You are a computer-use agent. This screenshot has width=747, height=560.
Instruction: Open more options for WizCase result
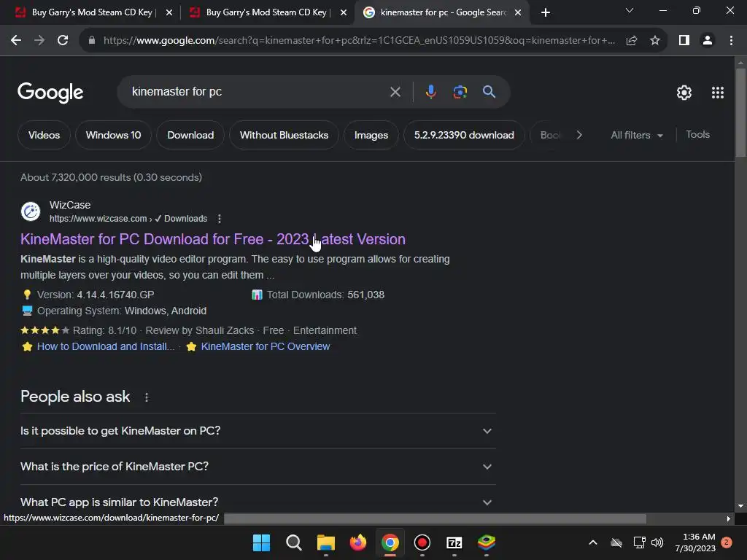pyautogui.click(x=219, y=219)
